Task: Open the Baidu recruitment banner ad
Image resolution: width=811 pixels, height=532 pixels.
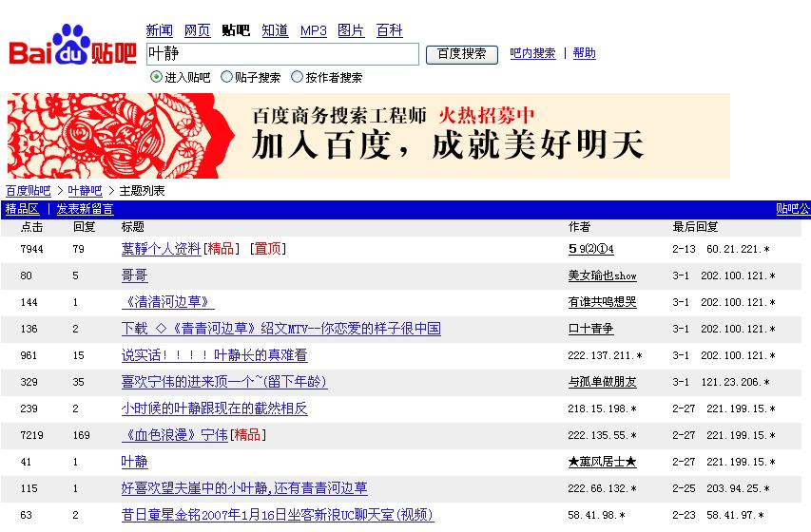Action: coord(369,136)
